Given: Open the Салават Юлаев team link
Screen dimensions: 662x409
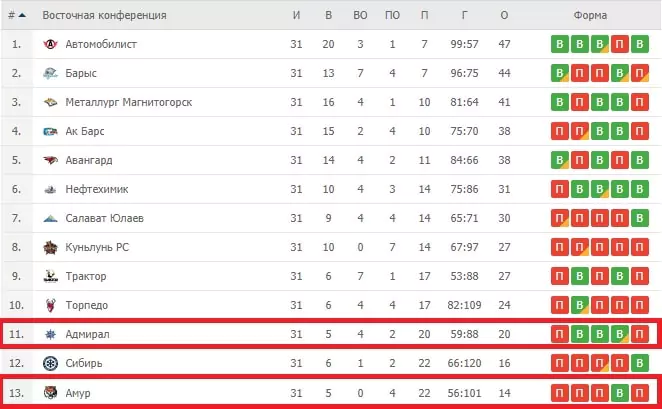Looking at the screenshot, I should click(x=104, y=218).
